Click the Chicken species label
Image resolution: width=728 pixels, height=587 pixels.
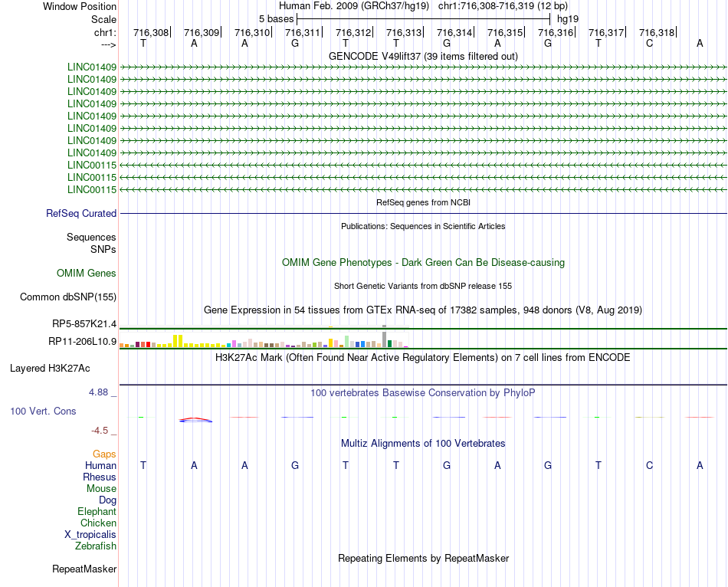coord(98,523)
